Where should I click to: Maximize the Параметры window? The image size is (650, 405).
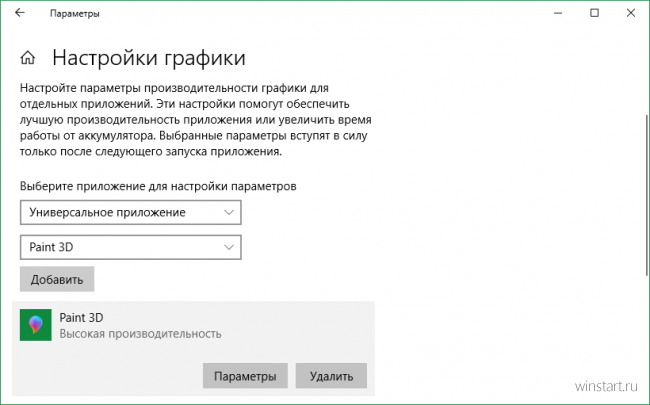(x=594, y=13)
